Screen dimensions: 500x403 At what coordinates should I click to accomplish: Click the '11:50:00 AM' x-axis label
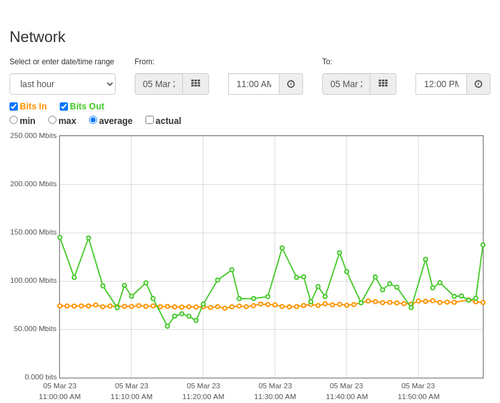click(x=418, y=397)
